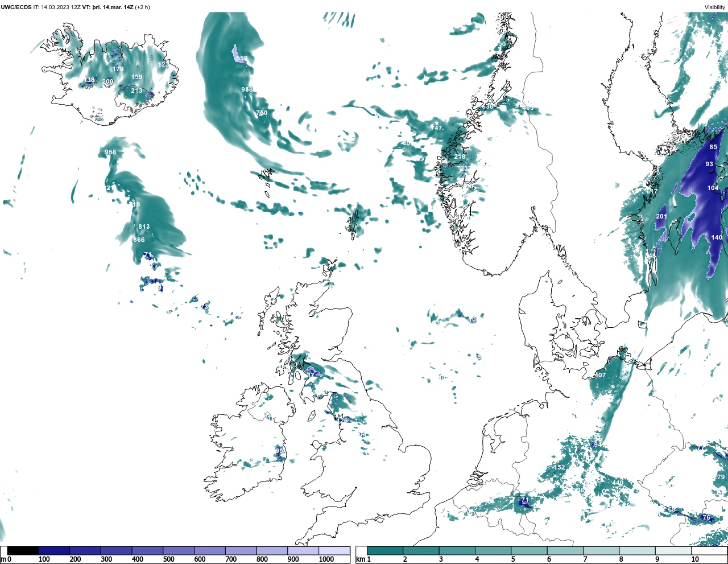Click the '469' value over Scandinavia

(x=528, y=109)
